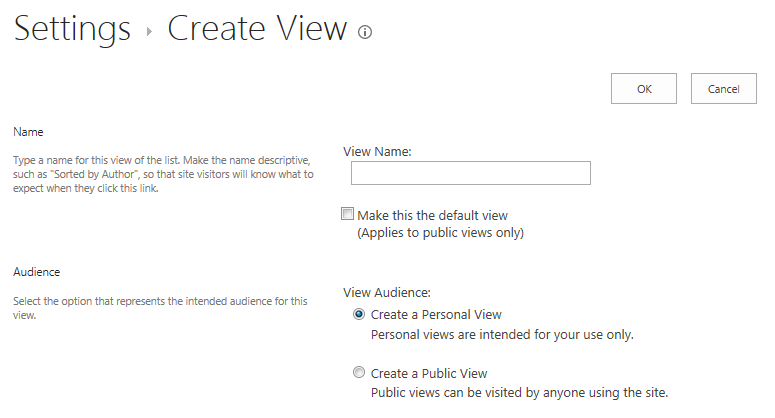
Task: Click the 'Applies to public views only' note
Action: (440, 233)
